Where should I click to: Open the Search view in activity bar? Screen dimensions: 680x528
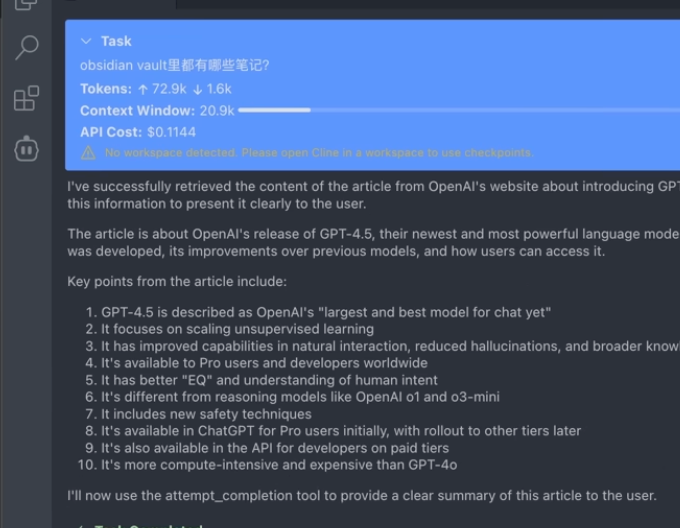point(27,48)
